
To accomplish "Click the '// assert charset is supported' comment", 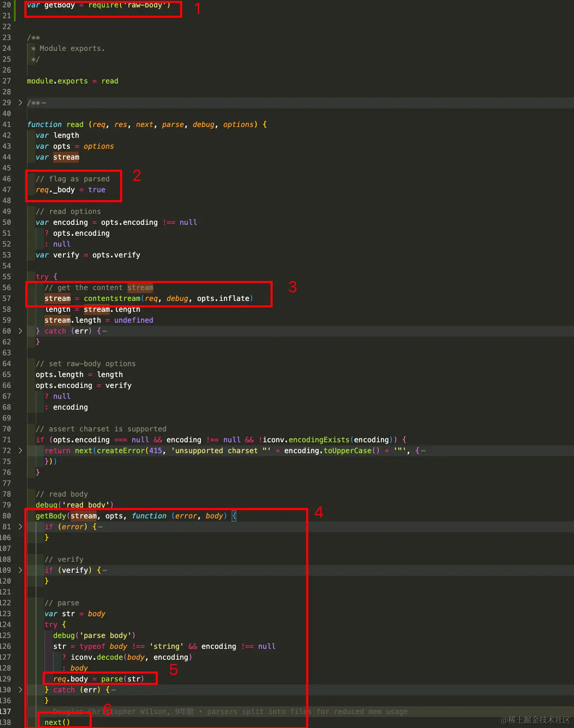I will (101, 429).
